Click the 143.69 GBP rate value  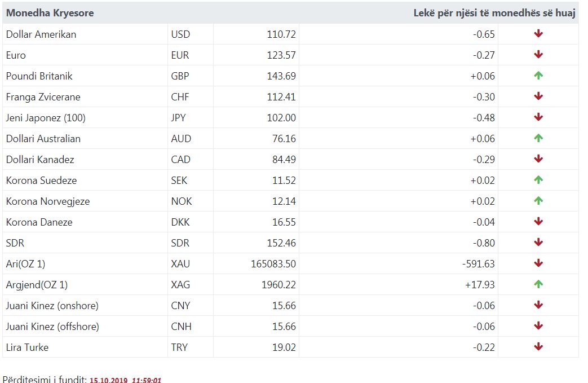[x=281, y=76]
